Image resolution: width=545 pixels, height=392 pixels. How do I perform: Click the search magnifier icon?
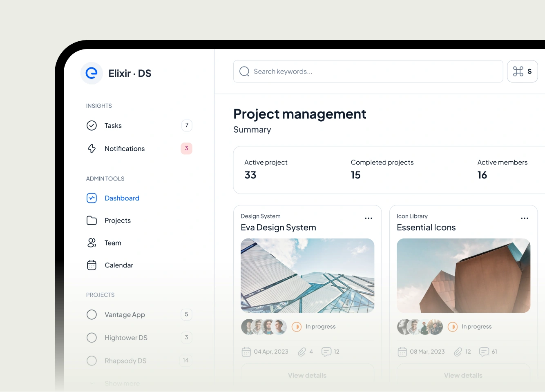pos(244,71)
